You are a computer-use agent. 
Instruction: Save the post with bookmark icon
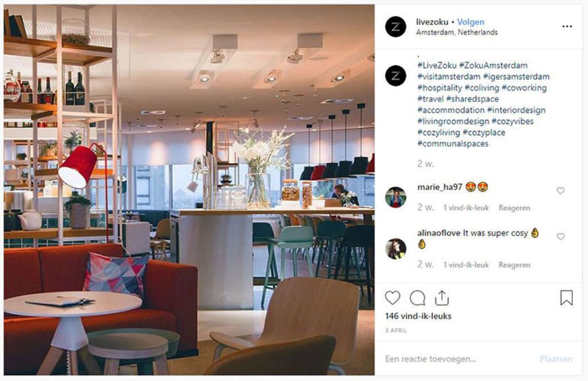click(x=566, y=298)
